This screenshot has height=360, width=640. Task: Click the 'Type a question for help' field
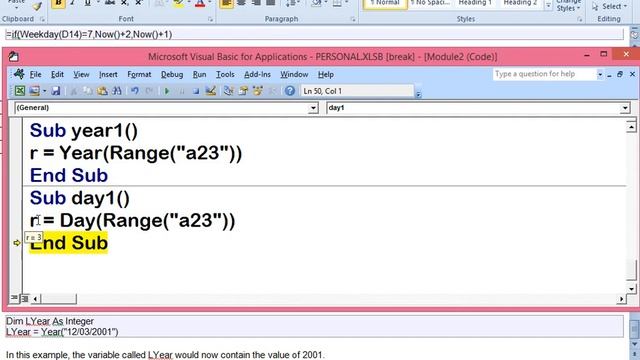point(544,74)
